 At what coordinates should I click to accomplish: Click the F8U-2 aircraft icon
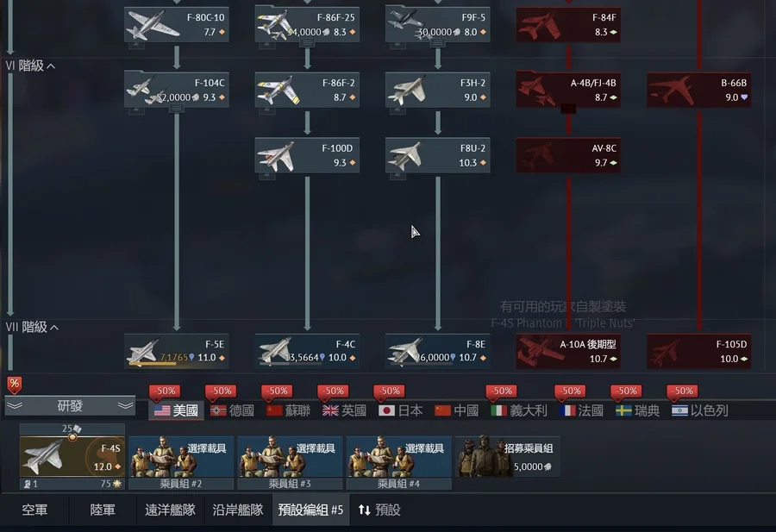[x=407, y=155]
